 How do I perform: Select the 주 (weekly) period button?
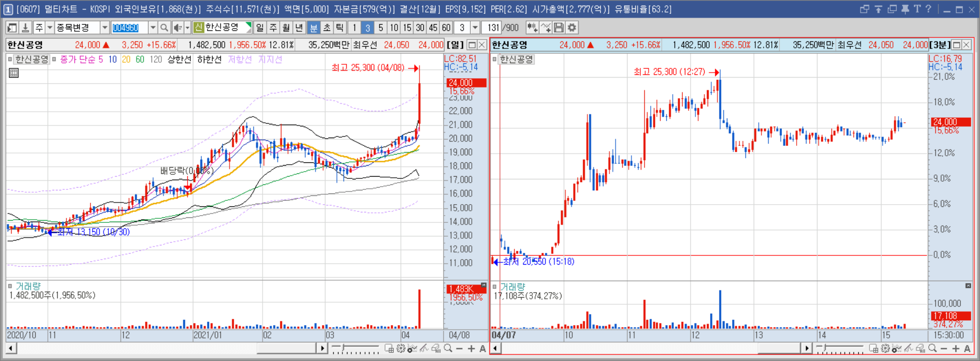tap(273, 28)
